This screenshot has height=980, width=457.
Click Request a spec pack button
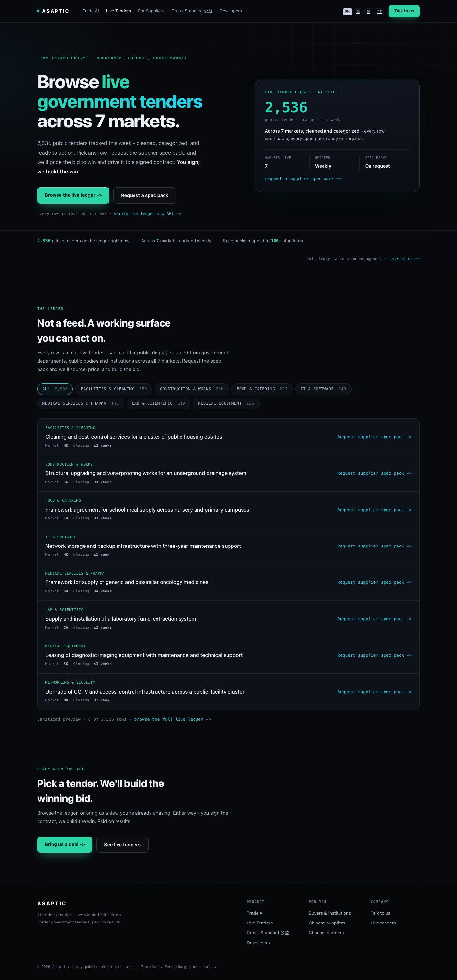click(x=145, y=195)
